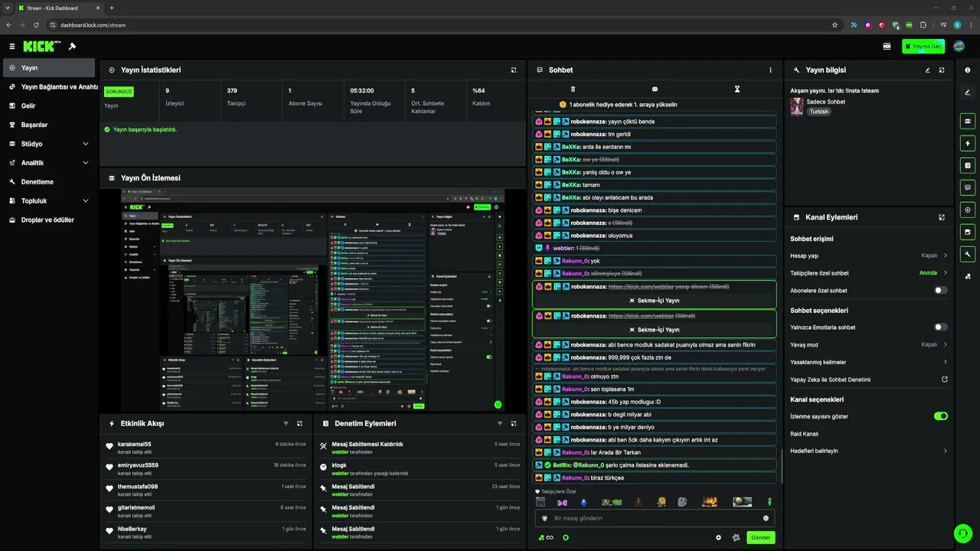The width and height of the screenshot is (980, 551).
Task: Click the info icon in the right rail
Action: click(968, 70)
